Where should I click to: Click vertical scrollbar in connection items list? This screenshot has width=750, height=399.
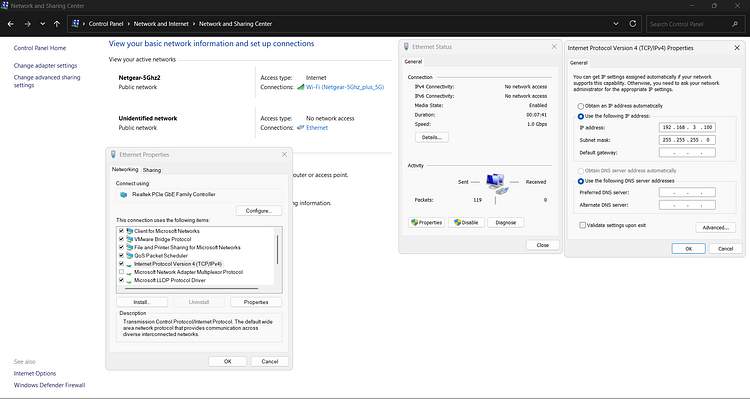278,249
